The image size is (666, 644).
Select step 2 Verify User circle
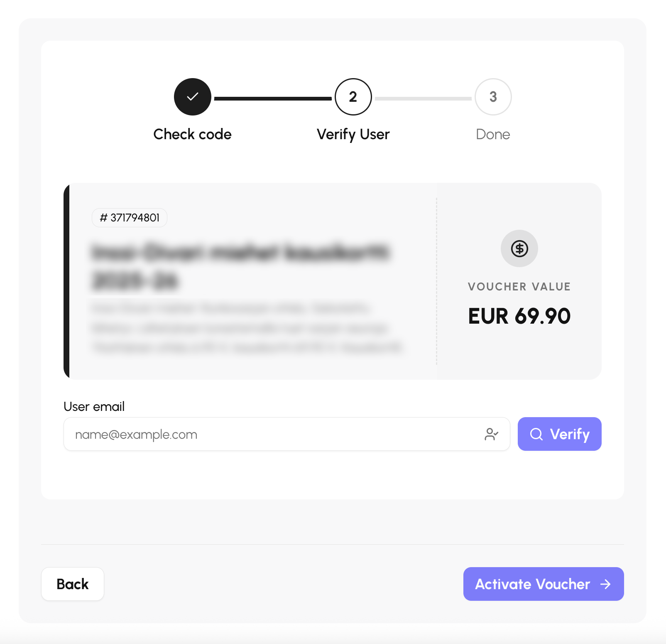[x=353, y=97]
